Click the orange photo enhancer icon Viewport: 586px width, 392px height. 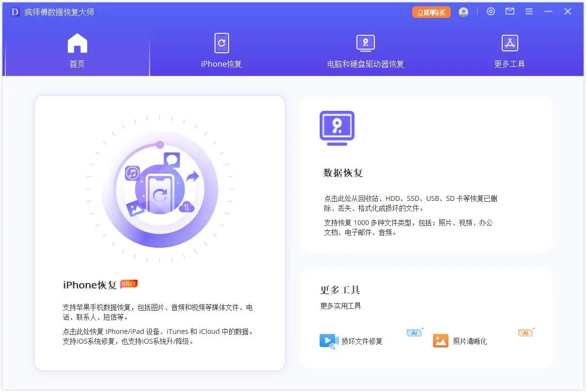click(x=441, y=341)
